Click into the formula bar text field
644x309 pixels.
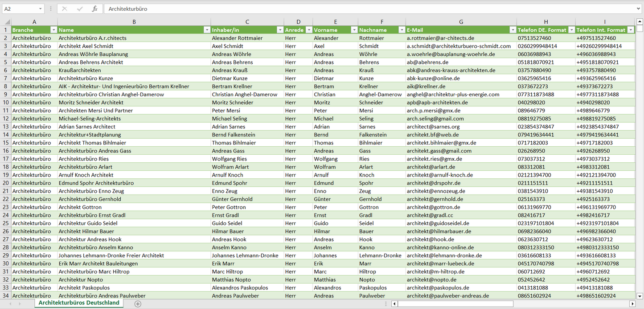[x=357, y=9]
